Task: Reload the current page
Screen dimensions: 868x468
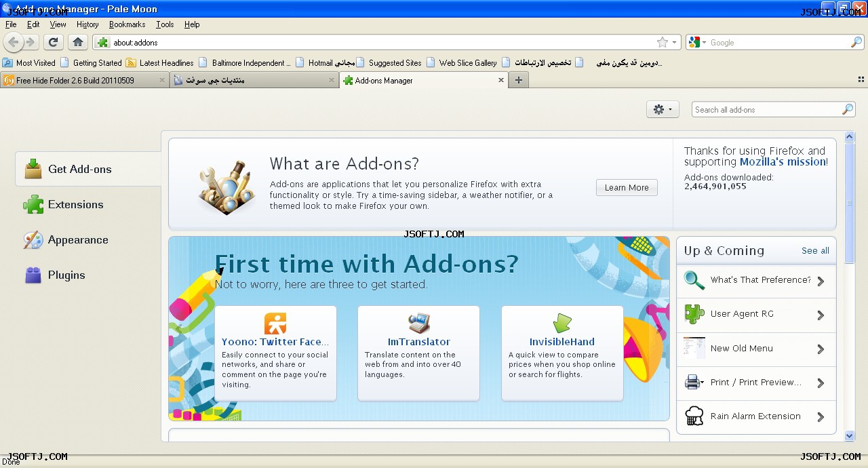Action: pos(54,42)
